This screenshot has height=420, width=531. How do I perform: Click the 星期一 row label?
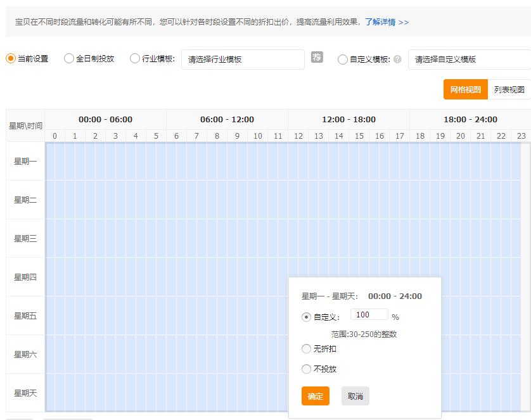pos(25,162)
